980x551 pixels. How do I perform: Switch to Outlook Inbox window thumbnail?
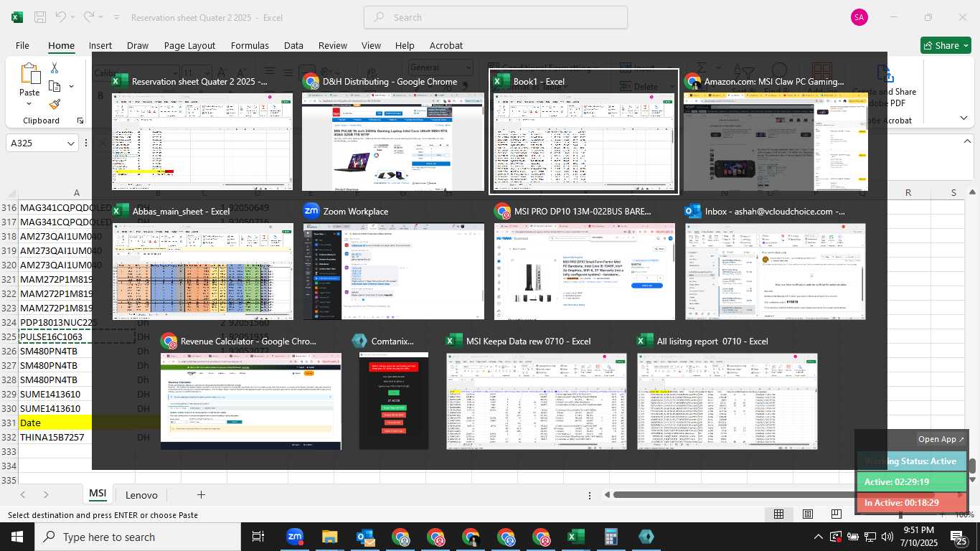776,261
